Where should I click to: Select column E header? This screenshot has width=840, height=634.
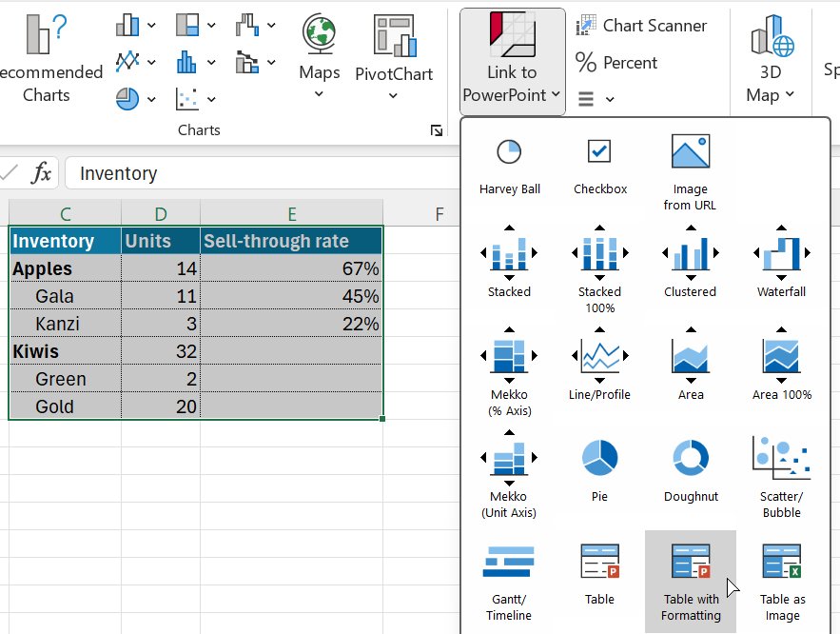coord(291,214)
